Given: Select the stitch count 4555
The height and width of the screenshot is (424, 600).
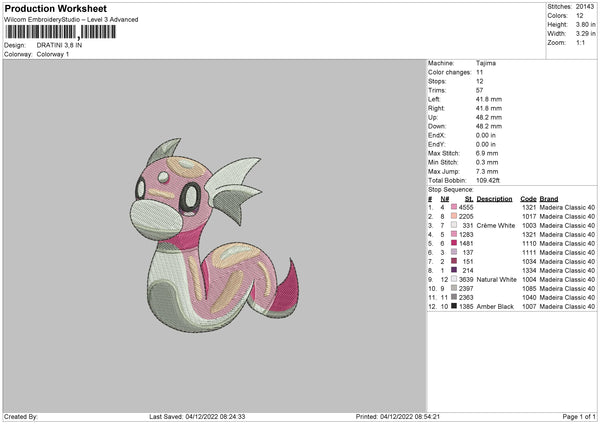Looking at the screenshot, I should click(x=466, y=207).
